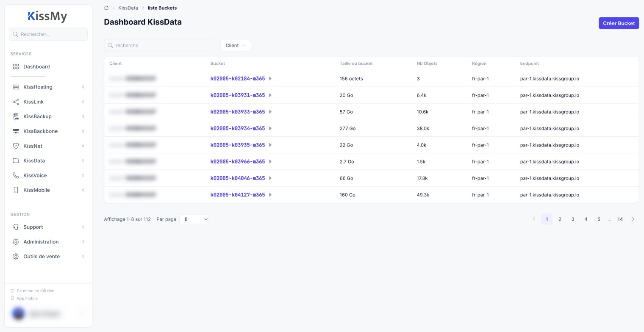This screenshot has width=644, height=332.
Task: Expand the KissHosting submenu chevron
Action: [x=83, y=87]
